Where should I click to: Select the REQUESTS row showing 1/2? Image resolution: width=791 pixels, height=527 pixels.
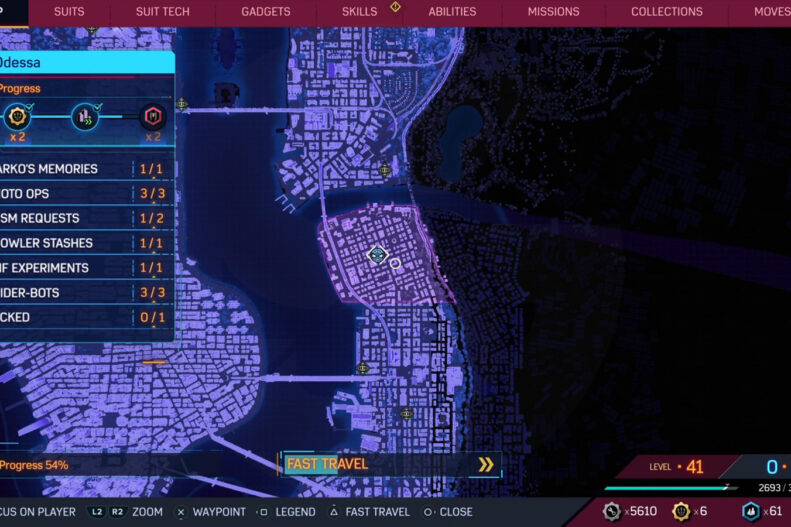(87, 218)
